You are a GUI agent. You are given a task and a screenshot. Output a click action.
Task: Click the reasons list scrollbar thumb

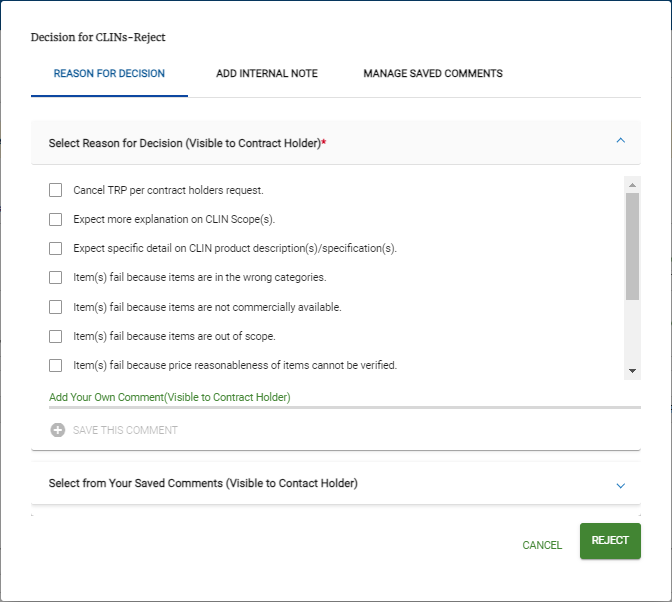[632, 245]
